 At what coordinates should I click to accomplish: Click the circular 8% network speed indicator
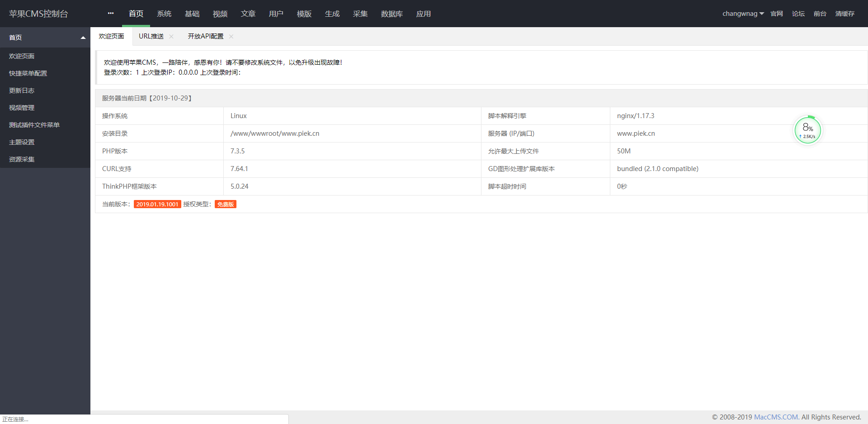(x=807, y=130)
